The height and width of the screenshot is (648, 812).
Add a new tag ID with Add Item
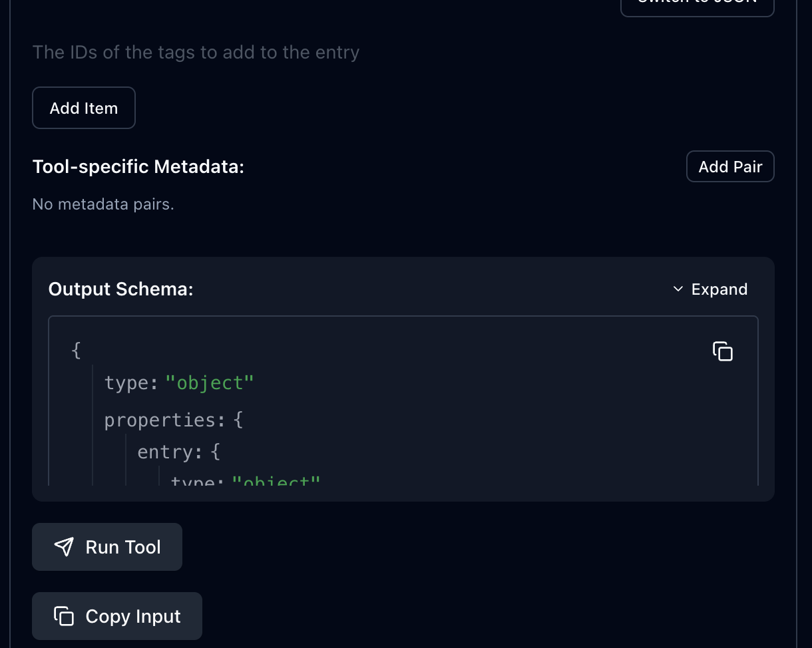[x=84, y=108]
